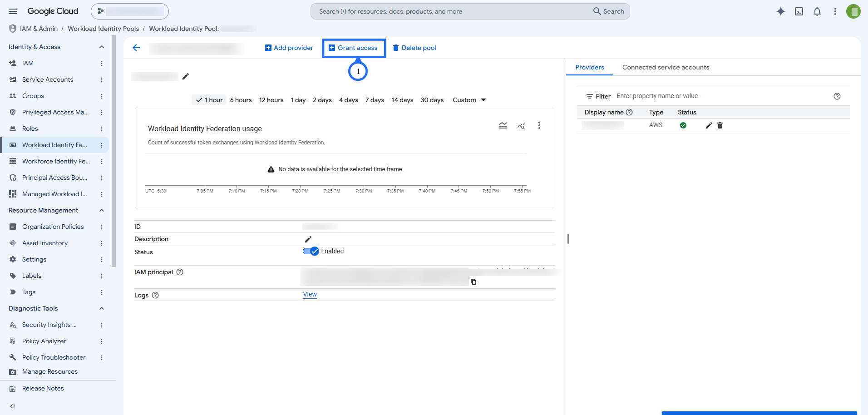
Task: Open Policy Troubleshooter in sidebar
Action: coord(54,358)
